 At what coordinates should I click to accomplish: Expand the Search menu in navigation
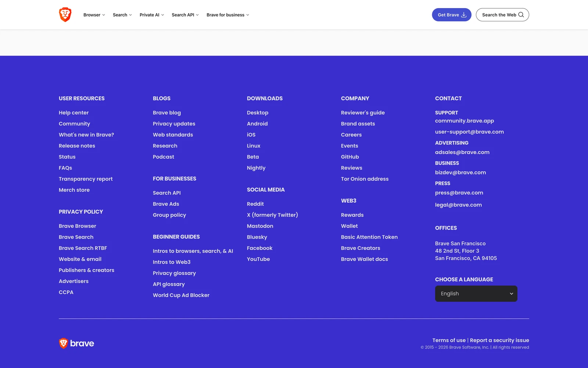click(x=122, y=15)
